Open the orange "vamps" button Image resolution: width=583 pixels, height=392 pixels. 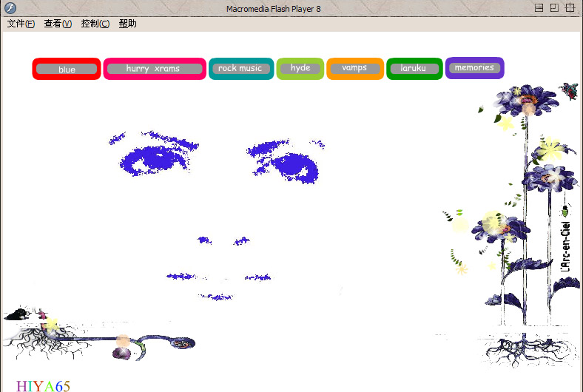click(x=355, y=68)
